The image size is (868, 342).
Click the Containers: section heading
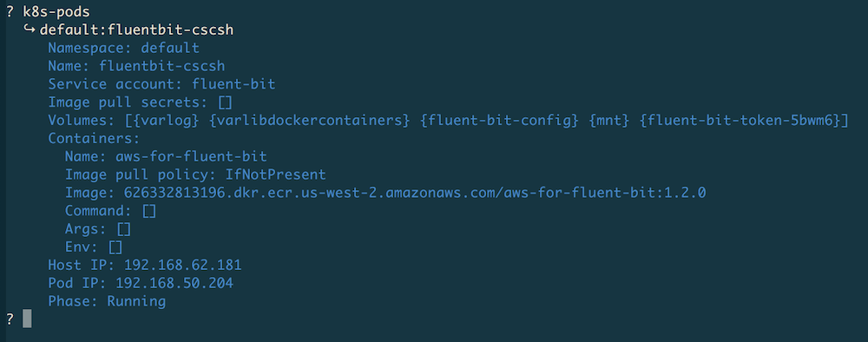click(94, 138)
